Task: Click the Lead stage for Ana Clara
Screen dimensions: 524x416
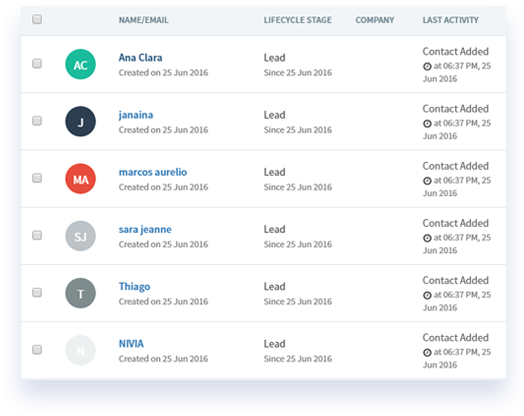Action: click(x=274, y=57)
